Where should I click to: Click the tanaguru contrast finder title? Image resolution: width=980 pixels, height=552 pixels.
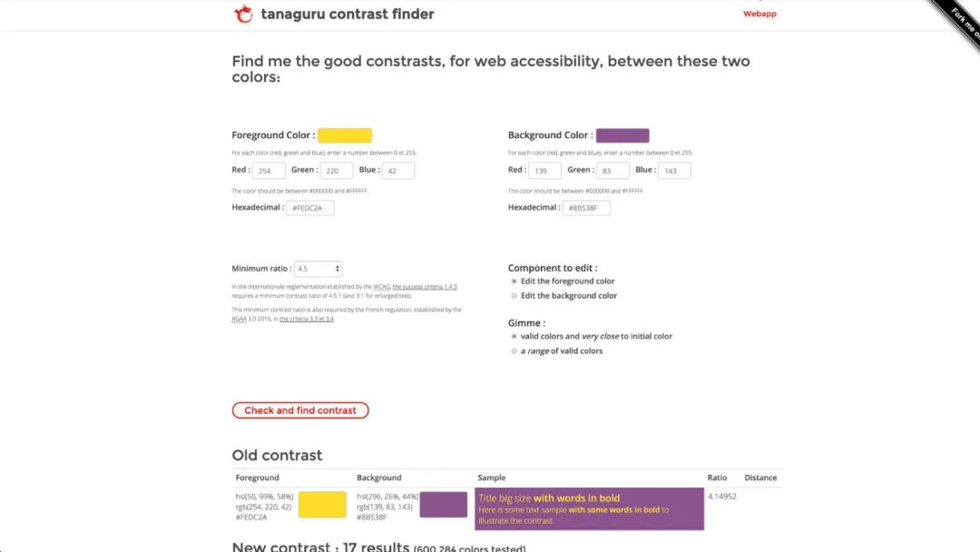(x=348, y=14)
